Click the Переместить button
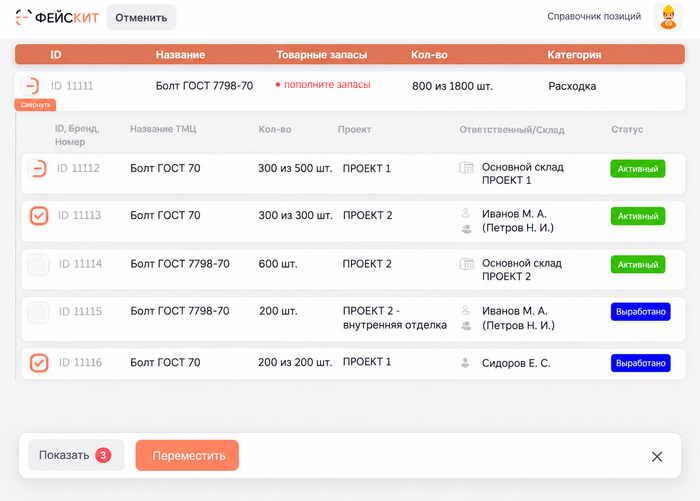Image resolution: width=700 pixels, height=501 pixels. [x=187, y=455]
